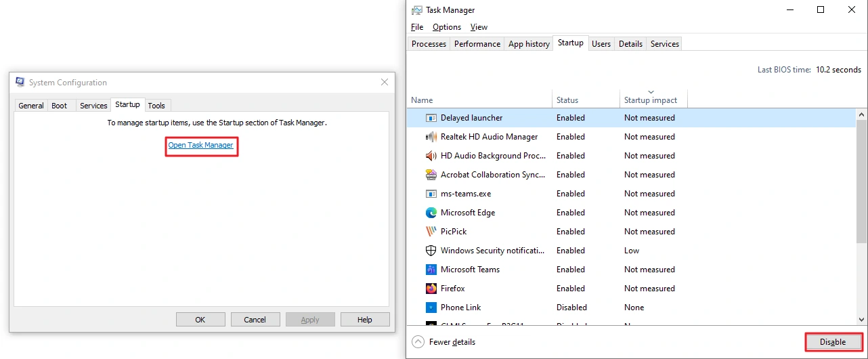Image resolution: width=868 pixels, height=359 pixels.
Task: Click the Acrobat Collaboration Sync icon
Action: click(x=431, y=175)
